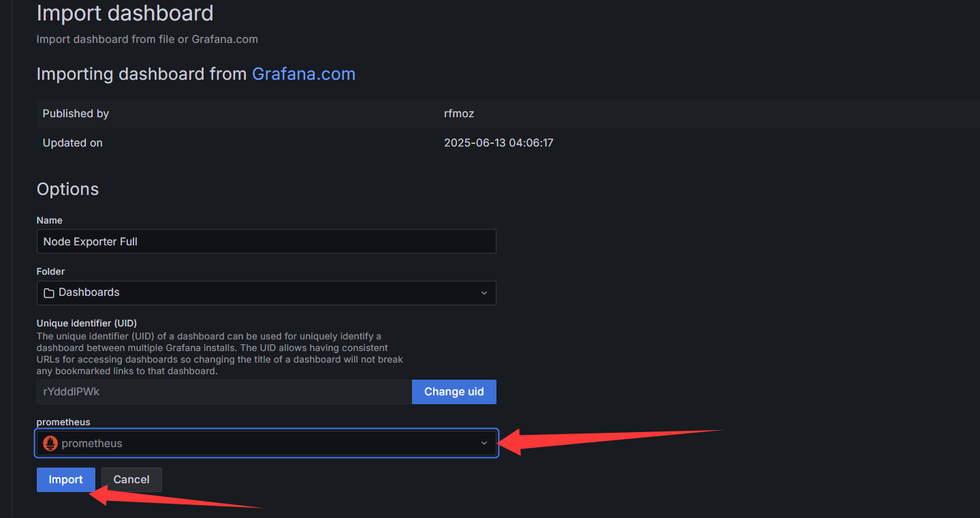Open the prometheus data source dropdown
The image size is (980, 518).
pos(267,443)
